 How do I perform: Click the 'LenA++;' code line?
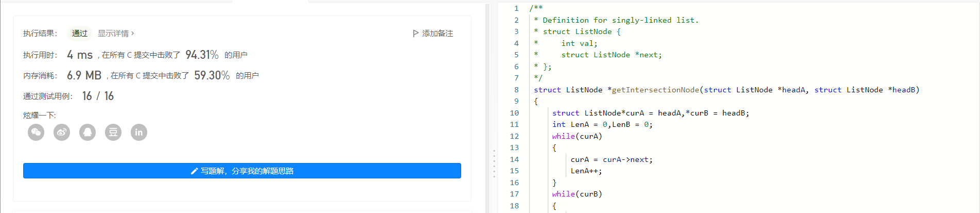tap(586, 171)
